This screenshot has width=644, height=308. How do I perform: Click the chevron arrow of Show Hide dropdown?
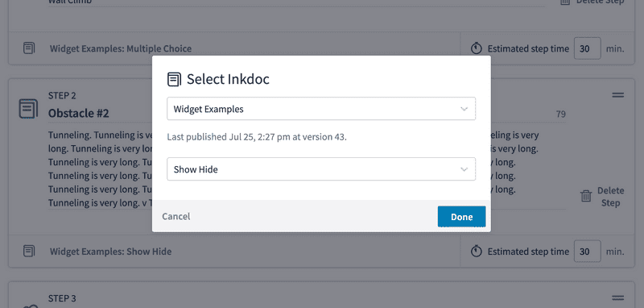464,169
